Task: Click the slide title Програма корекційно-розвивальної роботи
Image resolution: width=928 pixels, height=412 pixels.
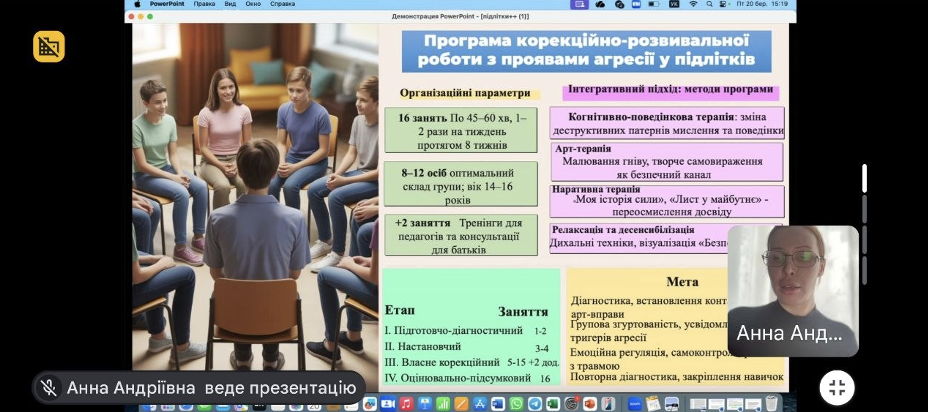Action: (x=587, y=51)
